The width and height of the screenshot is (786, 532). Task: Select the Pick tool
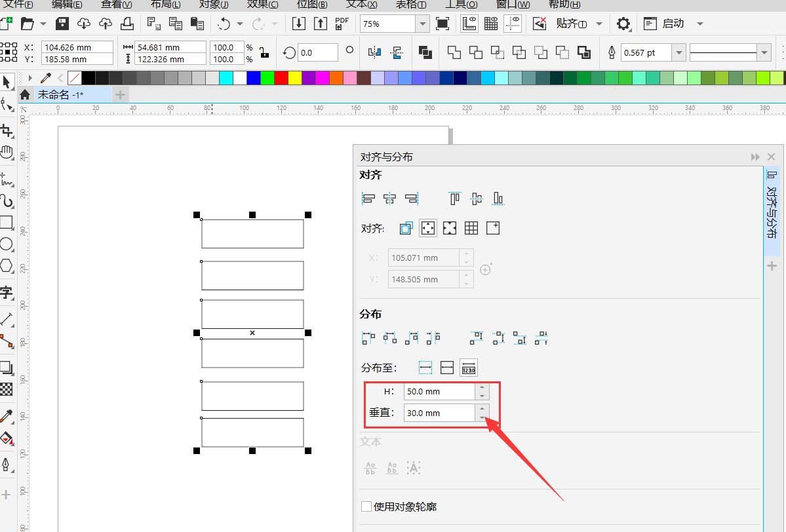point(8,82)
